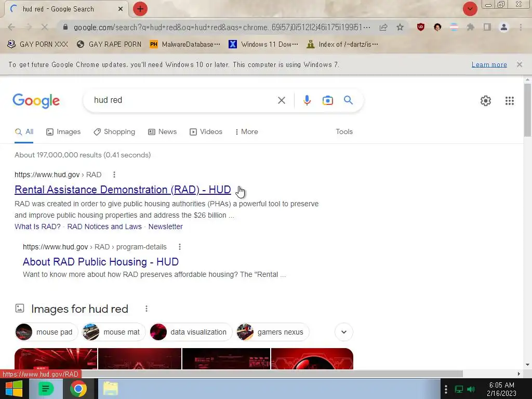The width and height of the screenshot is (532, 399).
Task: Filter images by 'data visualization' chip
Action: [191, 332]
